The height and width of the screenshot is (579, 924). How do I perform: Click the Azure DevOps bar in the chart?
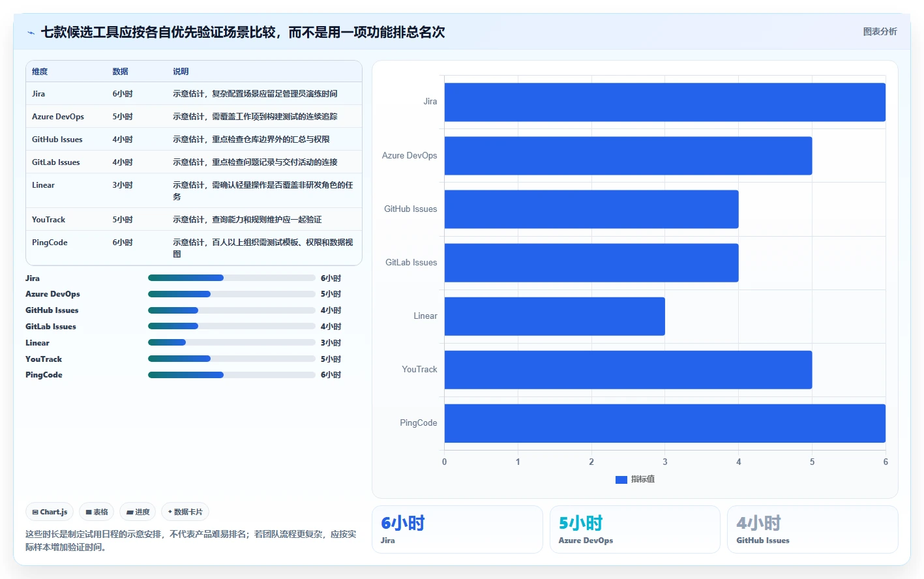[x=628, y=155]
